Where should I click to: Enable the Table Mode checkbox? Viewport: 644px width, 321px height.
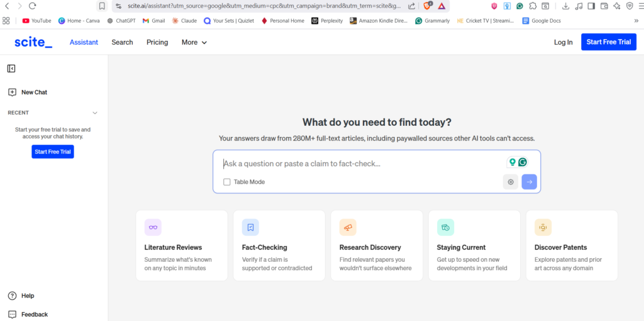coord(227,182)
